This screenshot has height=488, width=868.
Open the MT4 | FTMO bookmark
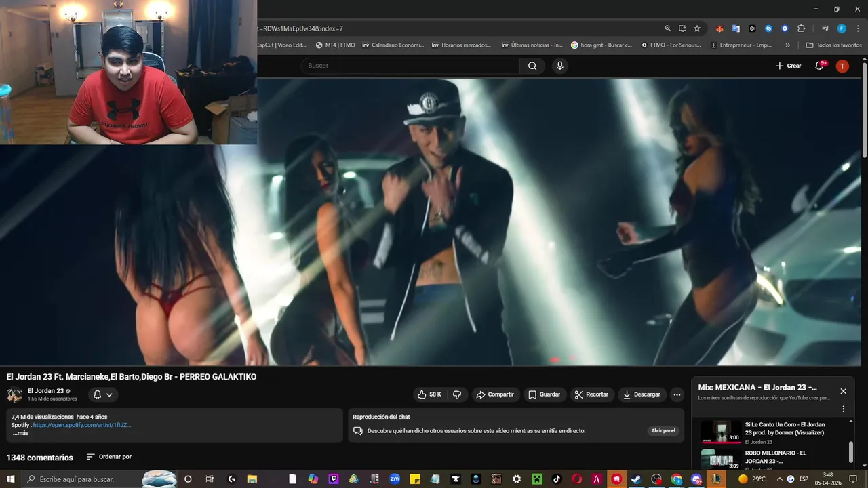(x=336, y=45)
